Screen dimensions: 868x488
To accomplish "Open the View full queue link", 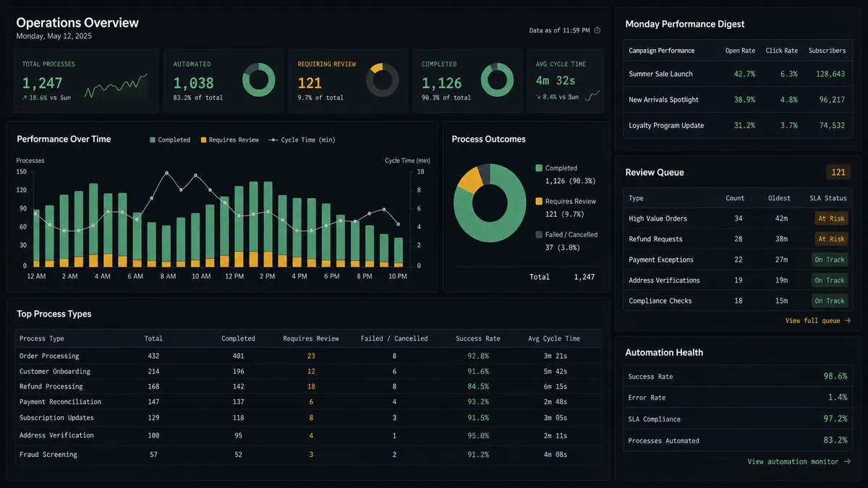I will click(x=818, y=320).
